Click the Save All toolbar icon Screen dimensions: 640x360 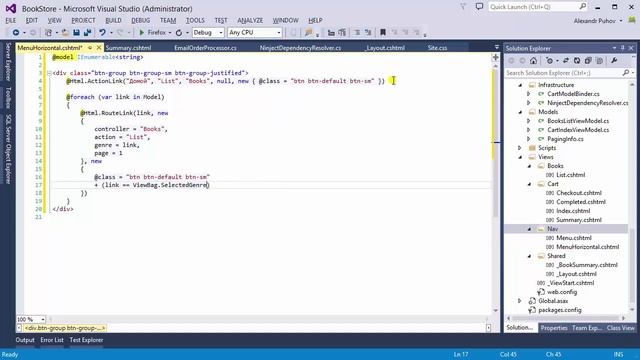point(87,33)
